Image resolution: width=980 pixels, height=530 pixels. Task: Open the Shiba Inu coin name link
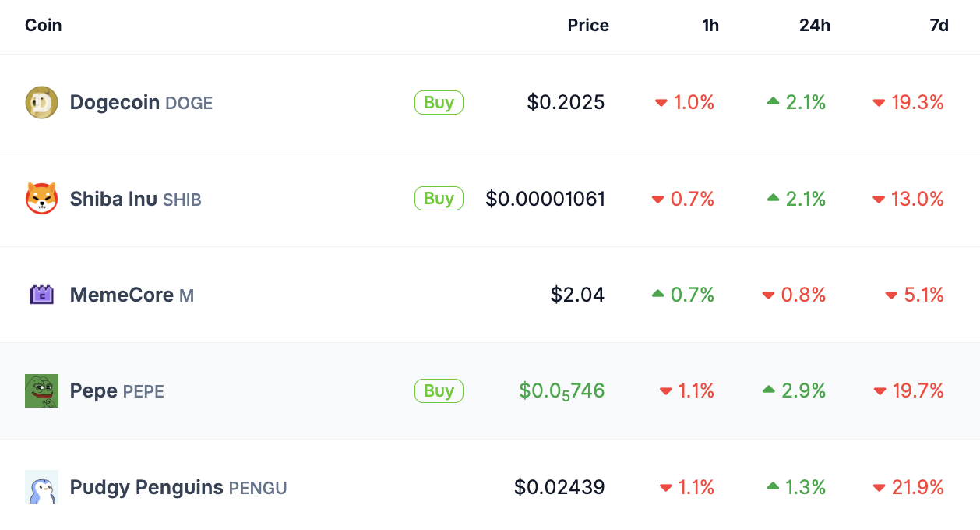114,199
